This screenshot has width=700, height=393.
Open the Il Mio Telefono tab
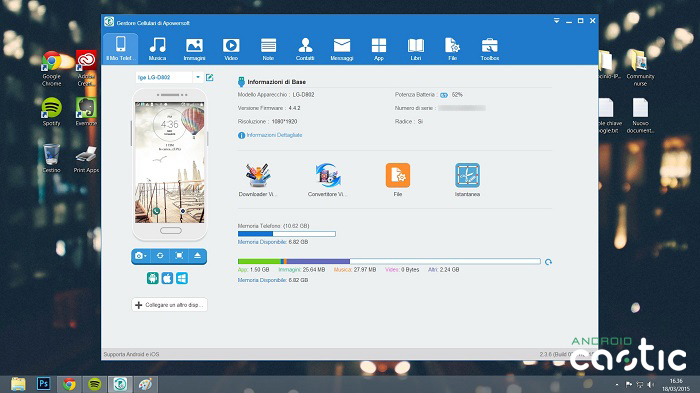tap(120, 48)
